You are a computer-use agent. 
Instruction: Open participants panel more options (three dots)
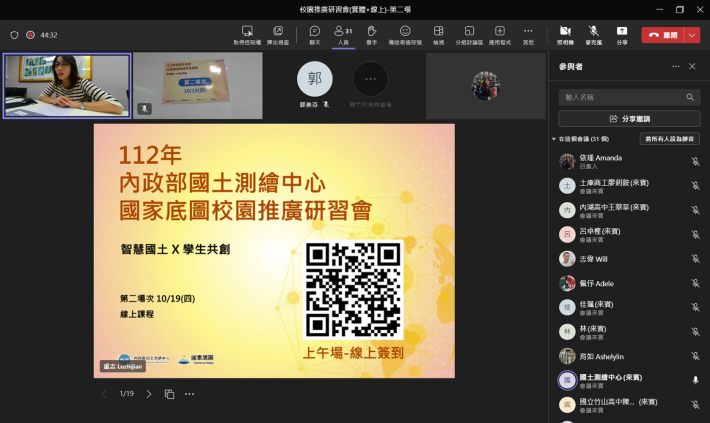click(x=676, y=67)
